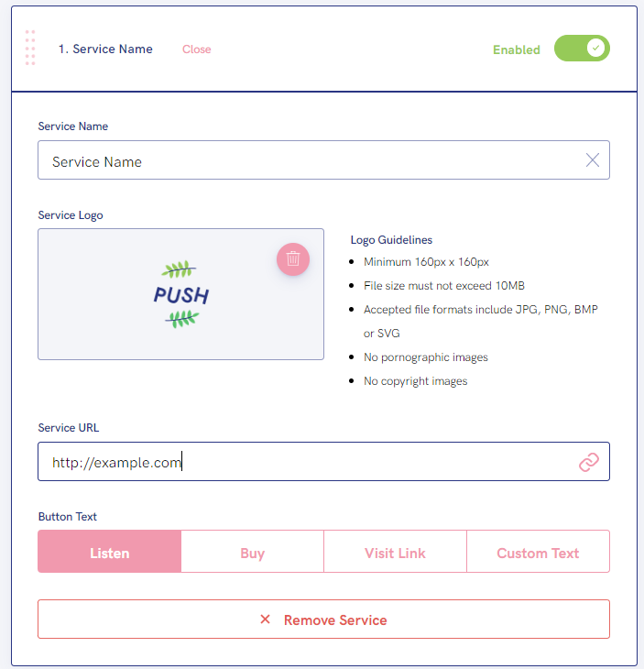644x669 pixels.
Task: Click the chain link icon in Service URL
Action: 589,462
